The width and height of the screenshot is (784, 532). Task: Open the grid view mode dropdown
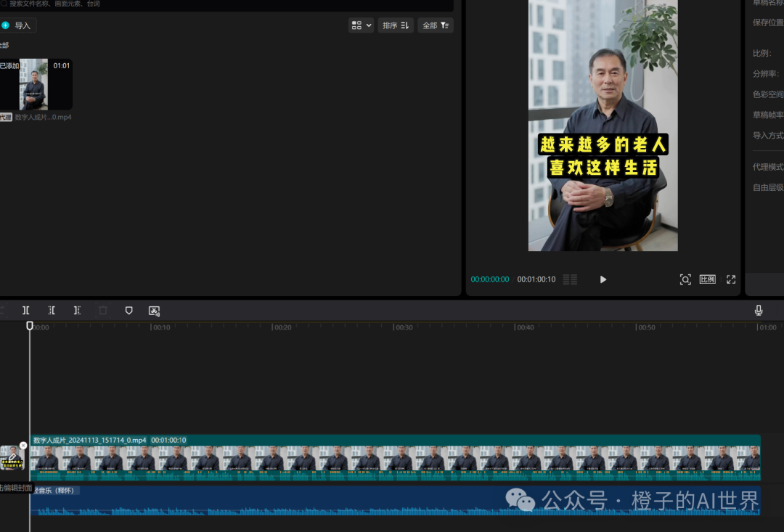(x=361, y=25)
